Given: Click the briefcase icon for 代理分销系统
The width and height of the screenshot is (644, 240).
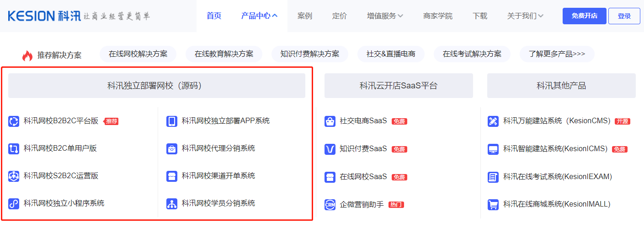Looking at the screenshot, I should (172, 148).
